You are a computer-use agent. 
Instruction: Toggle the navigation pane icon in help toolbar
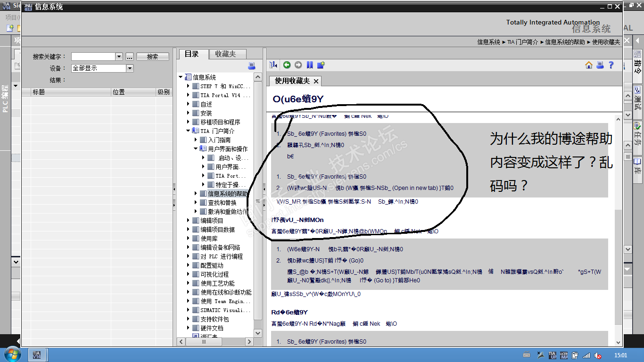click(x=273, y=65)
